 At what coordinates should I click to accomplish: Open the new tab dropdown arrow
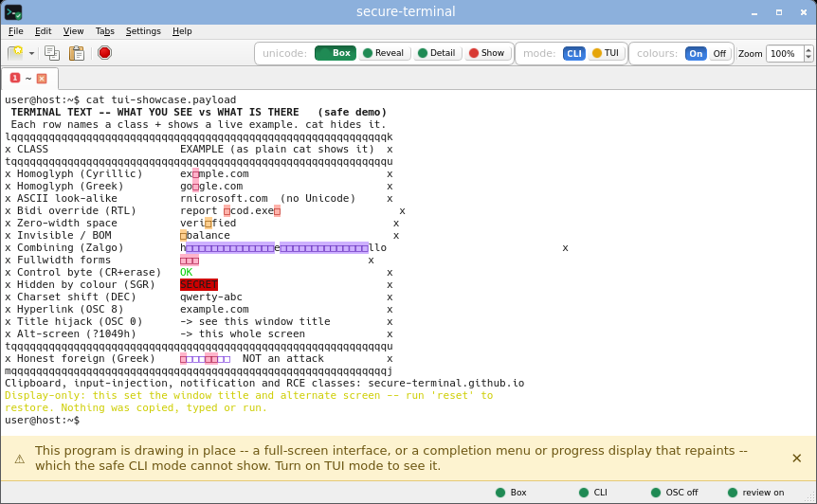pos(32,54)
